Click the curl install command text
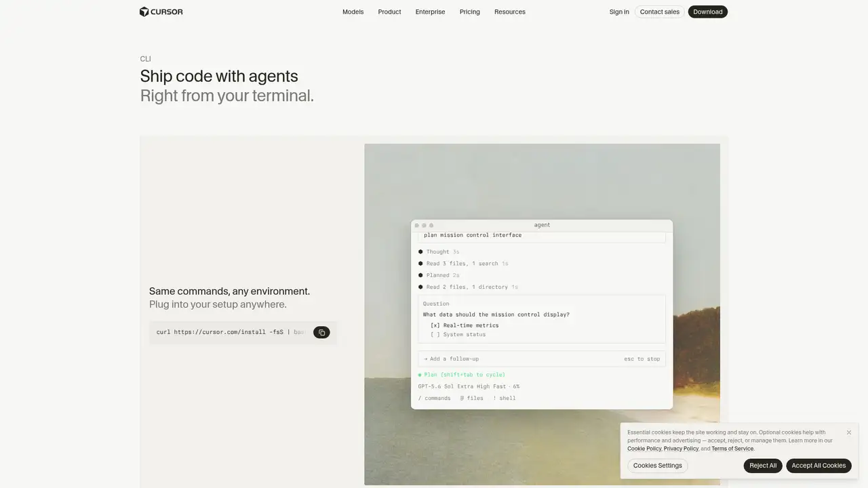The image size is (868, 488). [x=231, y=332]
